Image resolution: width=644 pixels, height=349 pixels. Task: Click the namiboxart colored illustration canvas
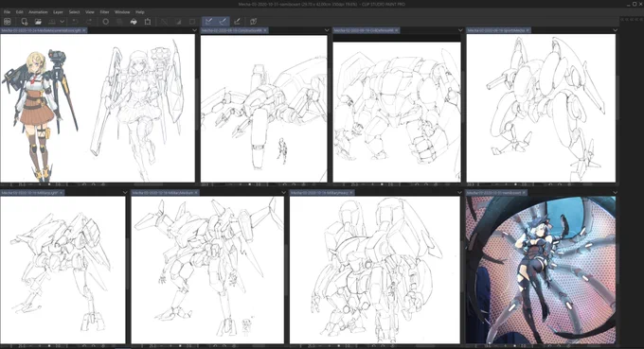(541, 270)
